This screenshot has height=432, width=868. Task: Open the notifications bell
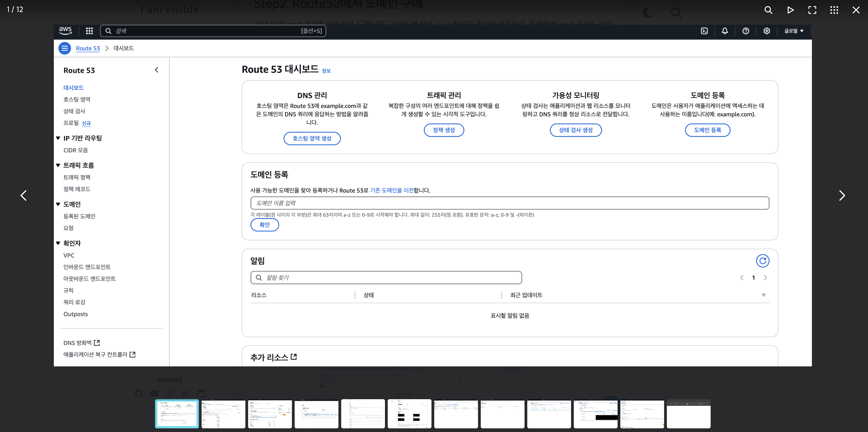[725, 31]
